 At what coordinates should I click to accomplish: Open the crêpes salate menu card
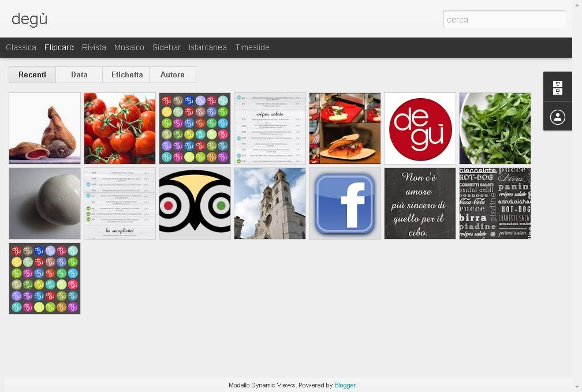point(270,128)
